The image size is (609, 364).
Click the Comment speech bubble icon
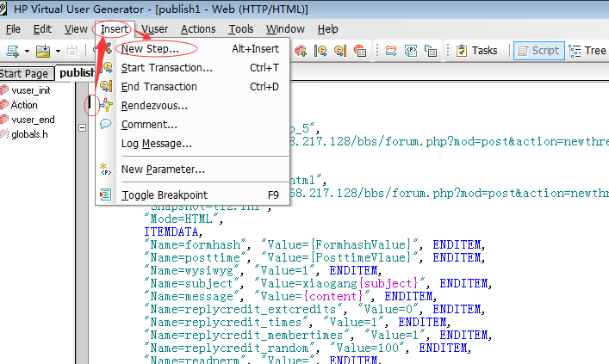[106, 124]
